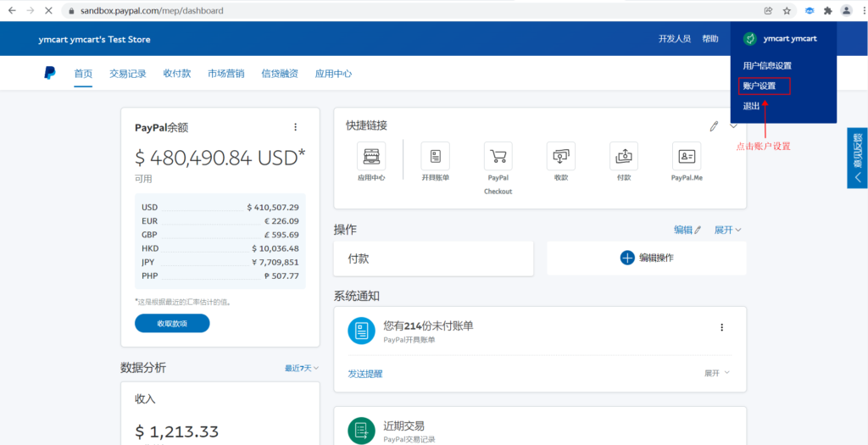Click the 编辑操作 plus button
Screen dimensions: 868x445
pyautogui.click(x=627, y=258)
